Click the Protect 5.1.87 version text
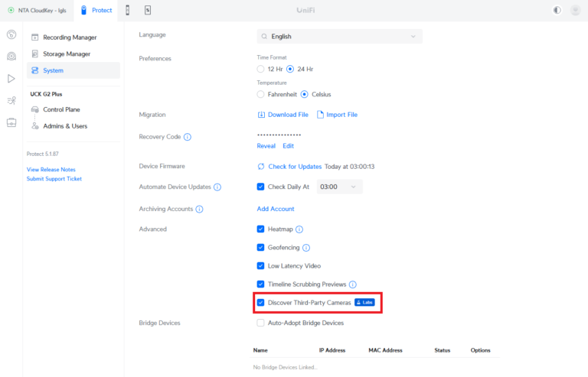Image resolution: width=588 pixels, height=377 pixels. tap(43, 154)
